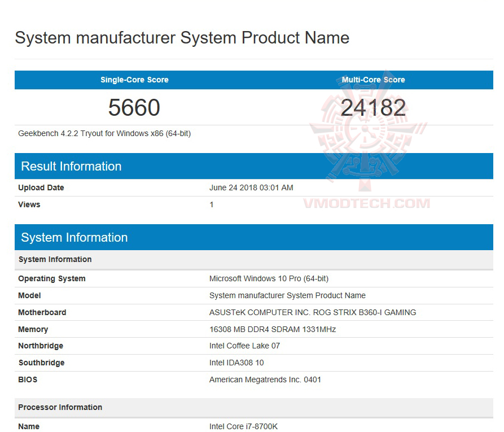
Task: Click the multi-core score value 24182
Action: coord(373,107)
